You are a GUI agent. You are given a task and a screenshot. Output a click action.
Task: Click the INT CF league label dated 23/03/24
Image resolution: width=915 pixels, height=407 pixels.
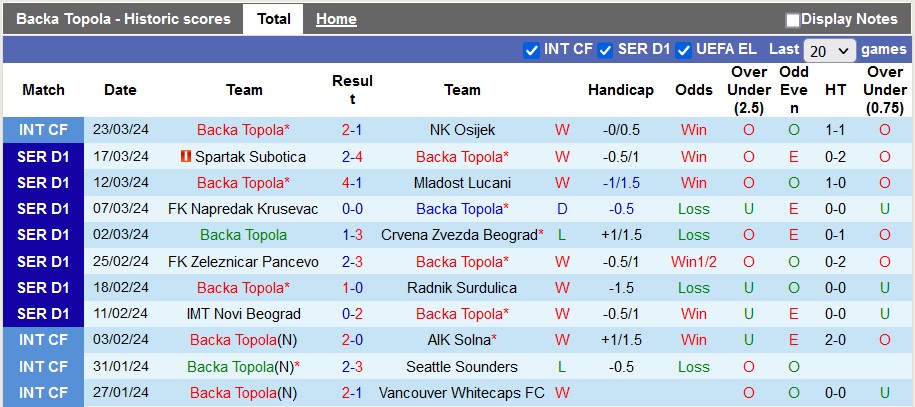(43, 130)
